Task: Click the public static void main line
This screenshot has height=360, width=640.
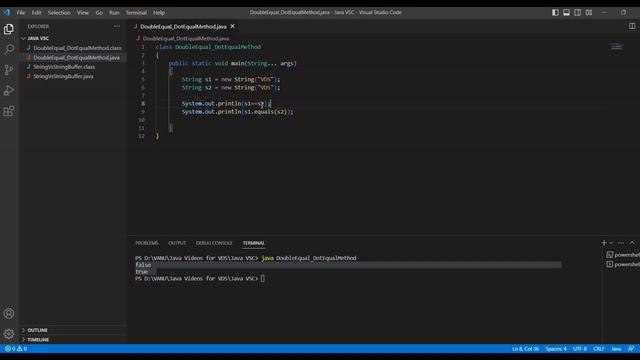Action: point(233,63)
